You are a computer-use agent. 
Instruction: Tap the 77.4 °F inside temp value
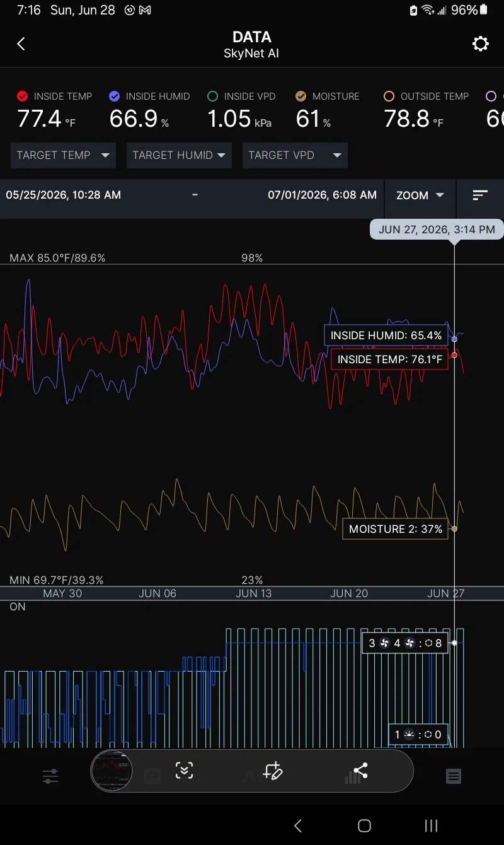click(46, 119)
